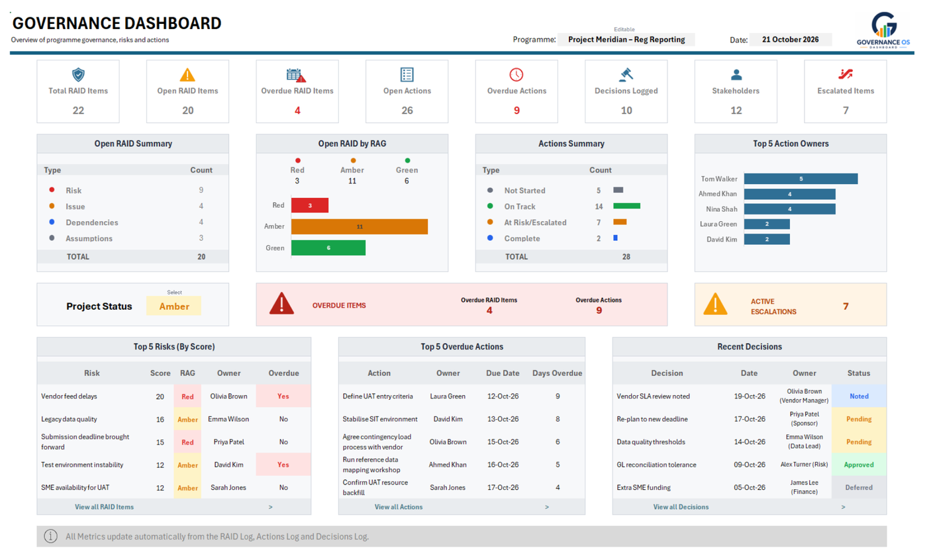Click the At Risk/Escalated mini bar
The height and width of the screenshot is (560, 927).
pyautogui.click(x=620, y=222)
